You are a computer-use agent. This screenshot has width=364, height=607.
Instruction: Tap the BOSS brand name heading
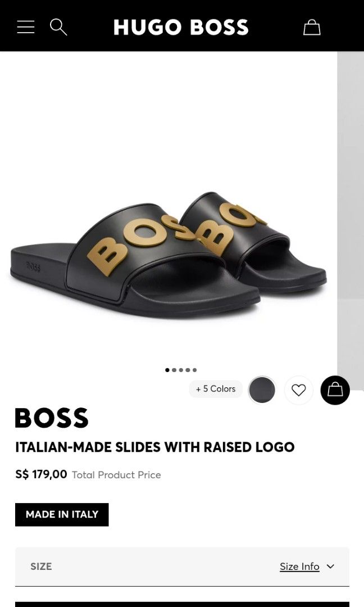point(52,418)
